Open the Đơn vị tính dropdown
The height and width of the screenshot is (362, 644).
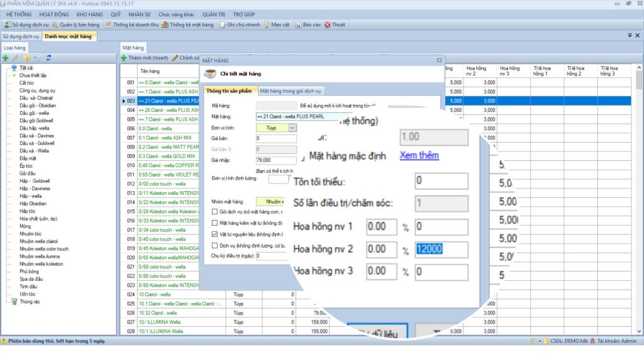tap(292, 128)
